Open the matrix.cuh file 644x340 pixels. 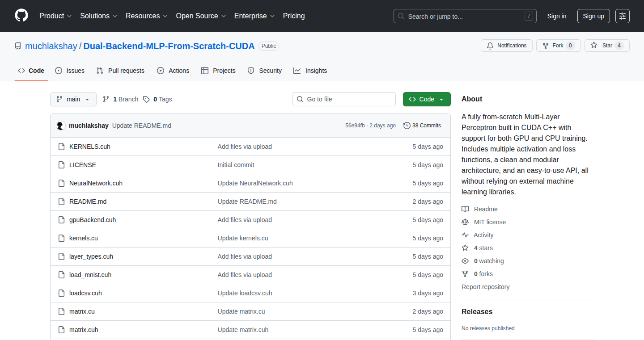click(84, 330)
